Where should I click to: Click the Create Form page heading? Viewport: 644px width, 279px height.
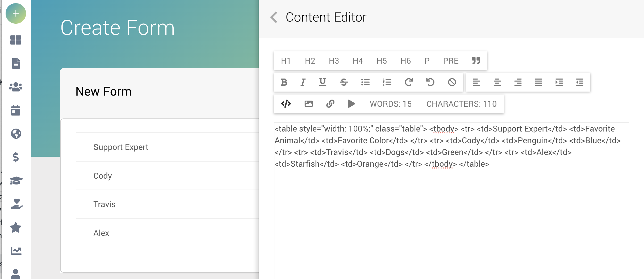click(118, 28)
